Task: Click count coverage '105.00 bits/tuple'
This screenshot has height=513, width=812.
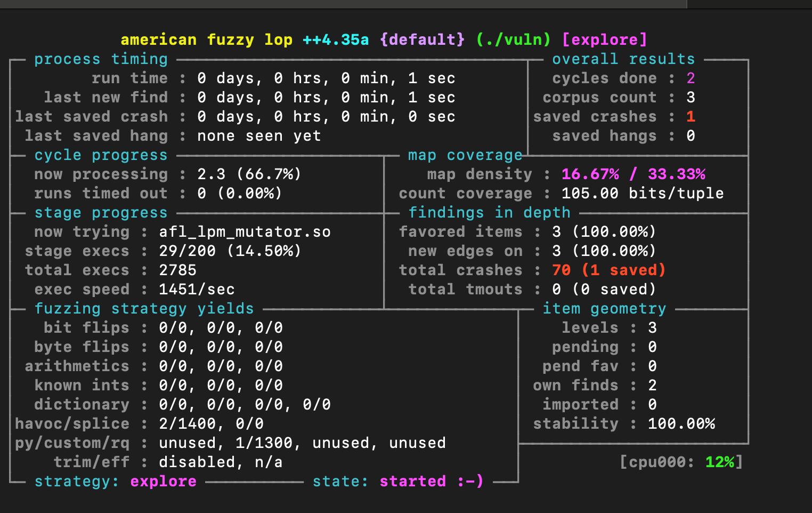Action: pos(643,194)
